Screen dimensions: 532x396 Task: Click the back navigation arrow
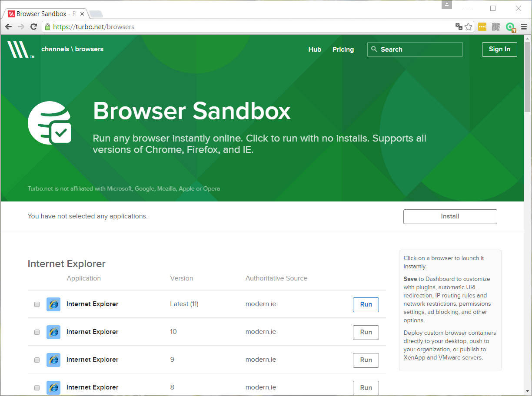(x=8, y=26)
